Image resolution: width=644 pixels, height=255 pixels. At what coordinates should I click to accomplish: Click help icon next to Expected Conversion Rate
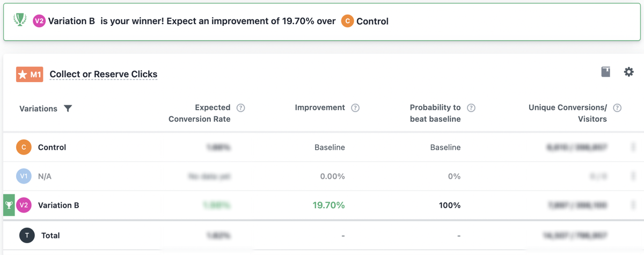pyautogui.click(x=241, y=108)
